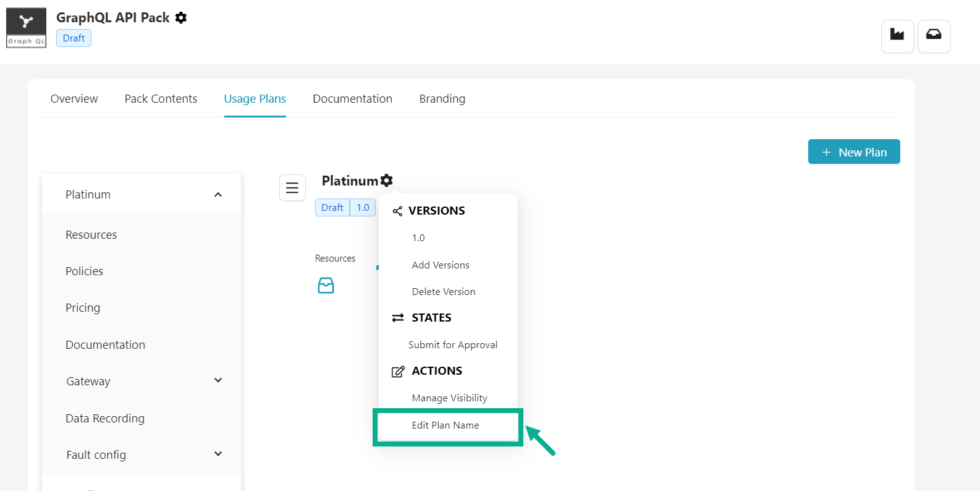Click Delete Version in the dropdown
Image resolution: width=980 pixels, height=491 pixels.
click(x=444, y=292)
